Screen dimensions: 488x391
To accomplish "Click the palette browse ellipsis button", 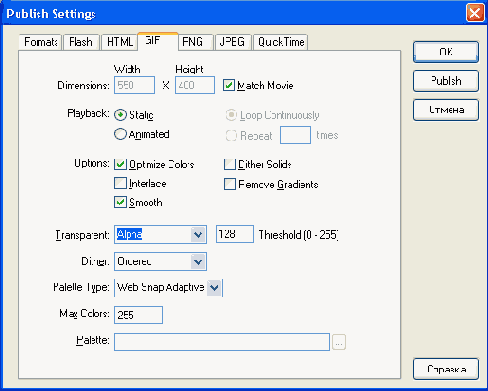I will point(339,342).
